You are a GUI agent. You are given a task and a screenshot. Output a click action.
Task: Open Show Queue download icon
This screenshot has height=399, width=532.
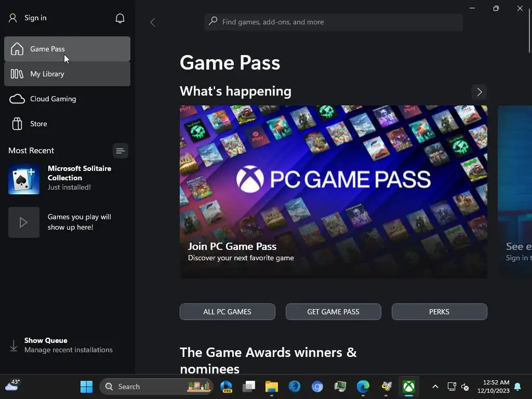[14, 345]
